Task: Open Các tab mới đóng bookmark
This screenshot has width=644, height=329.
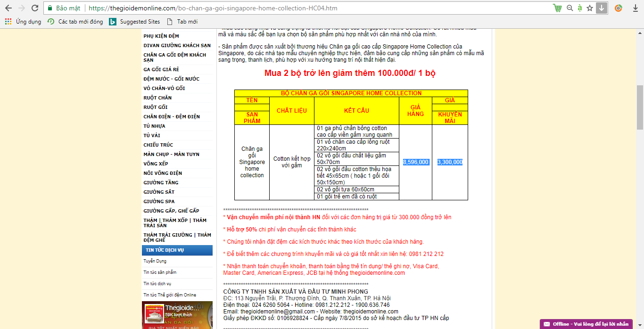Action: tap(75, 22)
